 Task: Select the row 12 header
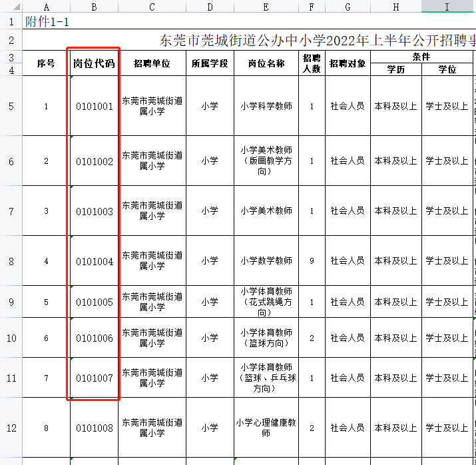coord(11,428)
